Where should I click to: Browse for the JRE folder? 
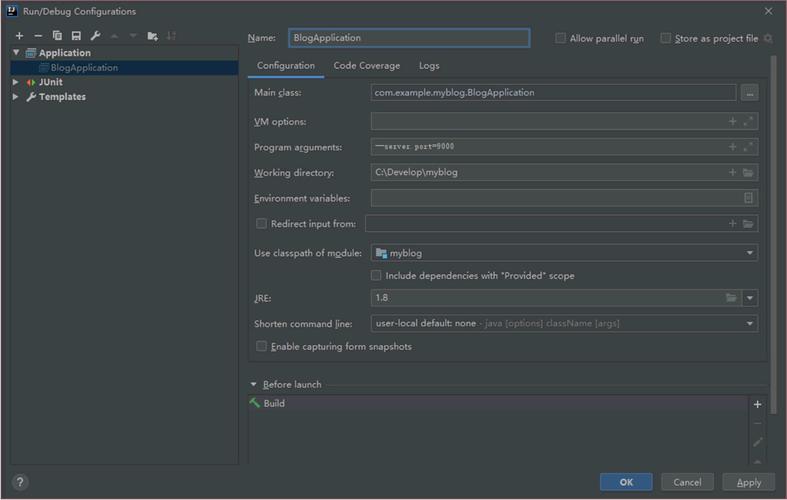[731, 298]
